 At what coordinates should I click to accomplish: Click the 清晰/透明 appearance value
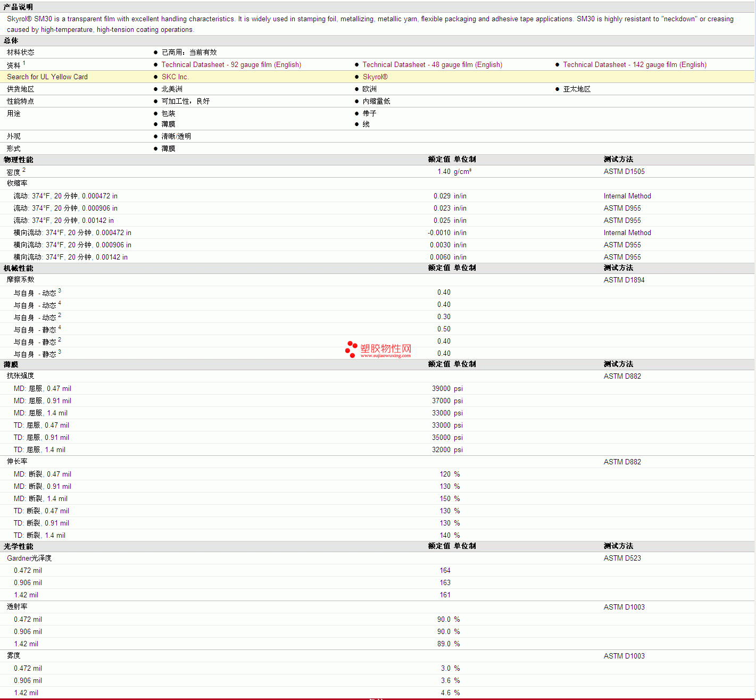[176, 136]
